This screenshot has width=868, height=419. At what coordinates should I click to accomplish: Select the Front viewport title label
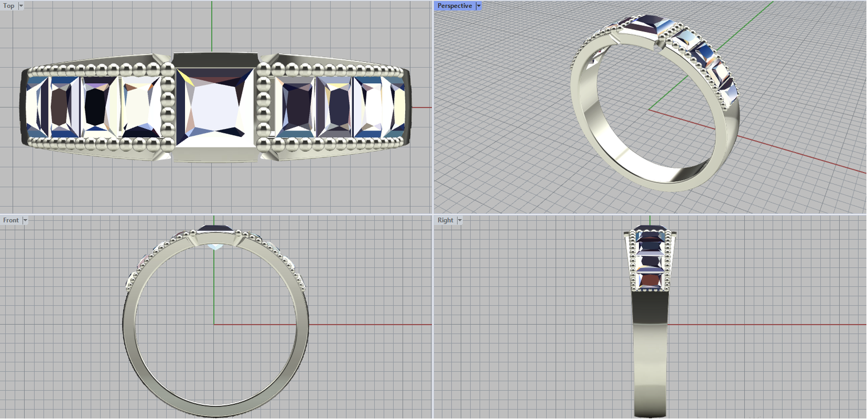(x=10, y=220)
